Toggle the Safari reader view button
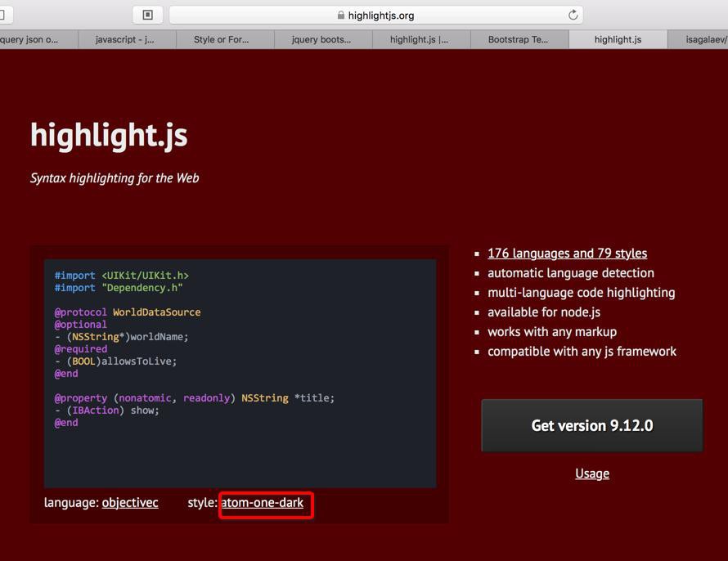Viewport: 728px width, 561px height. click(147, 16)
